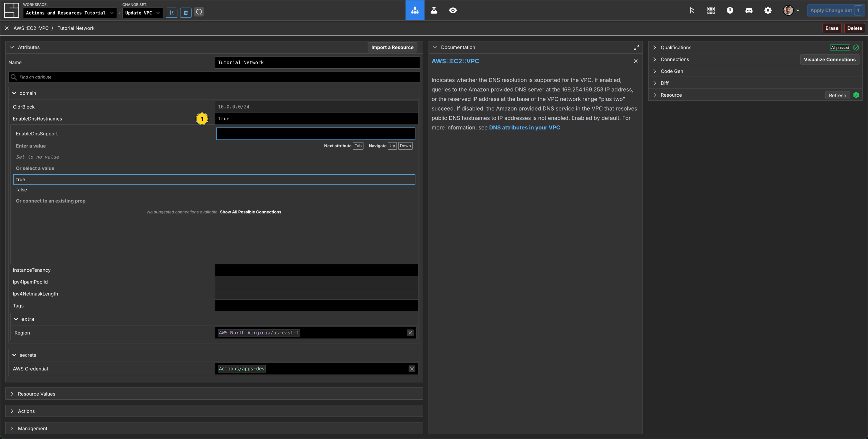Open the user profile avatar menu
The image size is (868, 439).
coord(791,10)
